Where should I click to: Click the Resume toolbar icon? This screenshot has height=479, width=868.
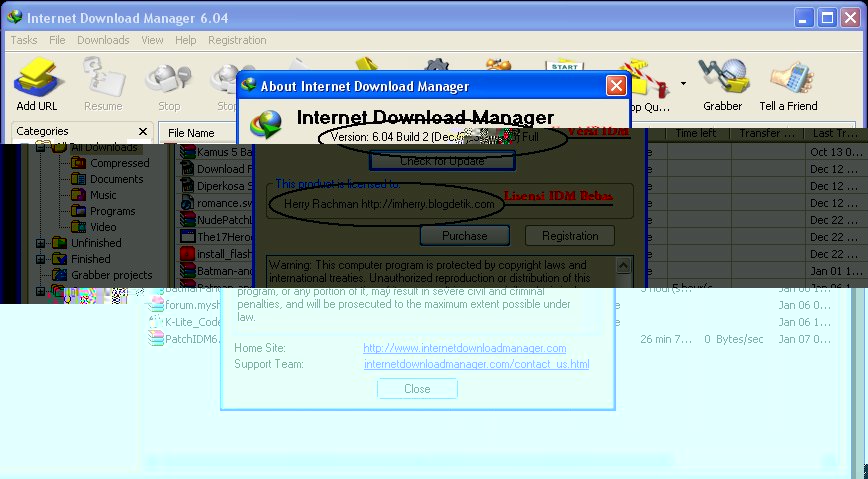point(104,84)
